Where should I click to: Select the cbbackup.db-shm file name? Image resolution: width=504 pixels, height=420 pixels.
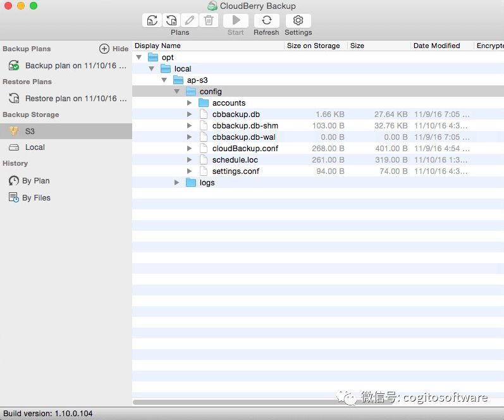click(245, 126)
